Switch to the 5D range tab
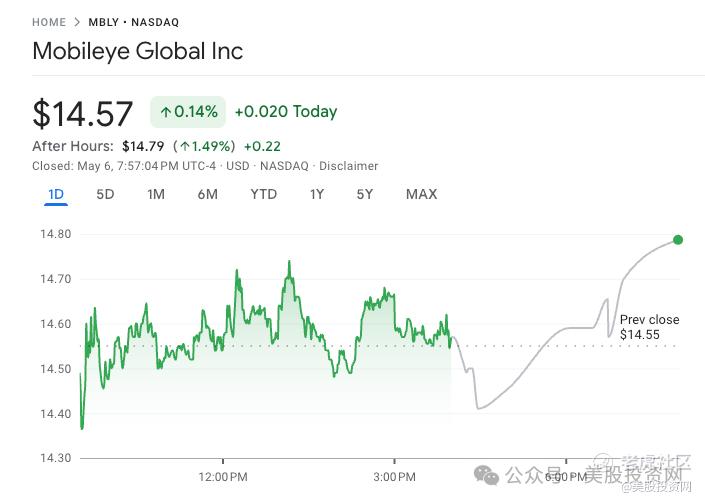 click(x=105, y=194)
